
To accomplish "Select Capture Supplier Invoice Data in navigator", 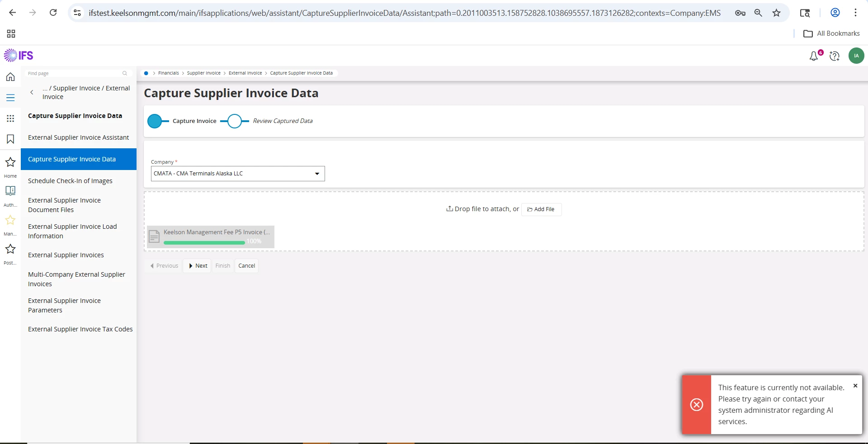I will tap(78, 159).
